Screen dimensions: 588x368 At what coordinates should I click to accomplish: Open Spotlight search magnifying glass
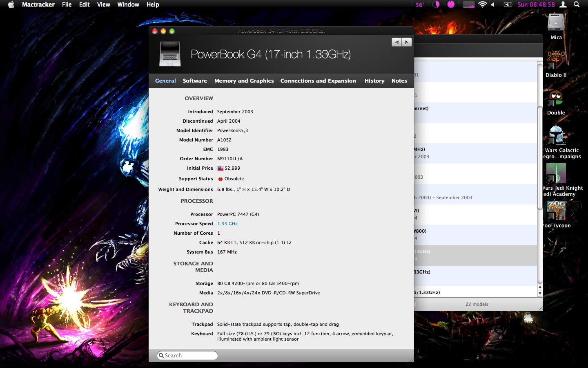[577, 4]
